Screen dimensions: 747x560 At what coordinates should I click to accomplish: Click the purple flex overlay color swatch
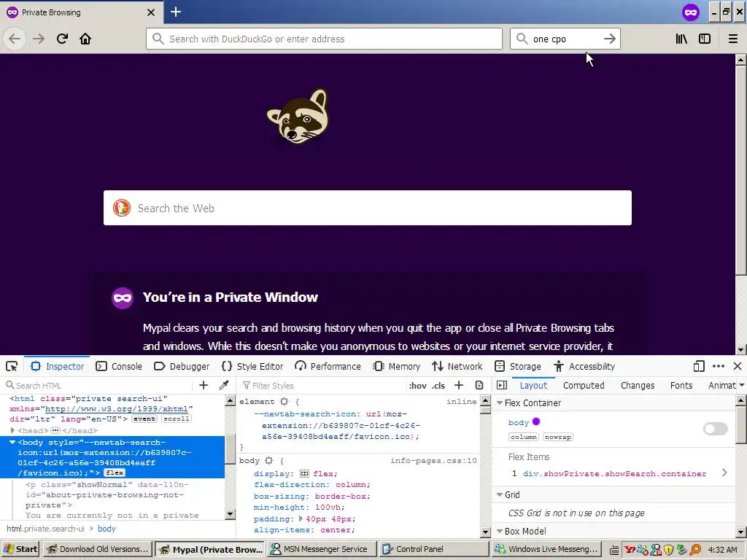(536, 422)
